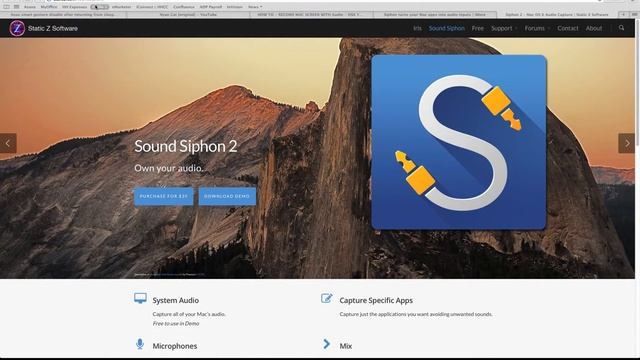Image resolution: width=640 pixels, height=360 pixels.
Task: Expand the Forums dropdown menu
Action: pyautogui.click(x=537, y=28)
